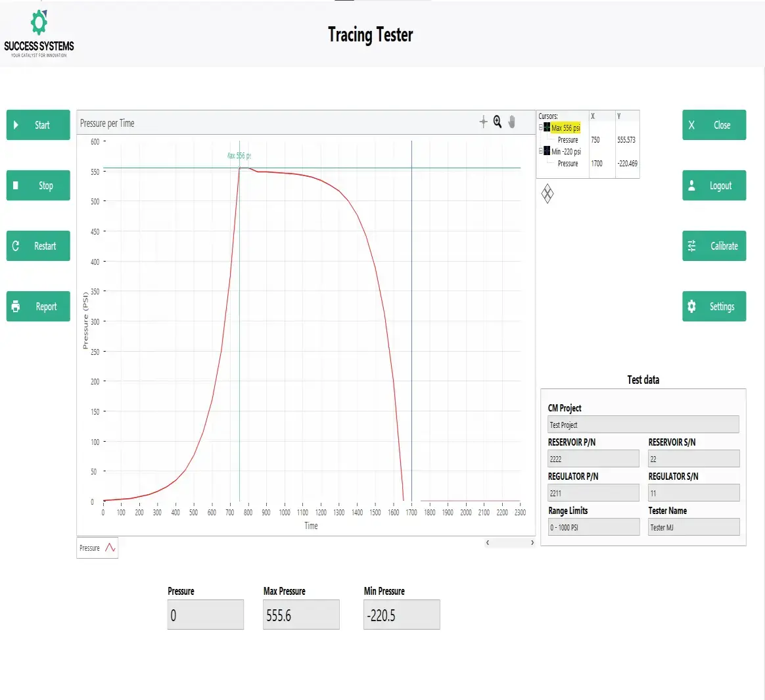Select the crosshair cursor tool
This screenshot has height=700, width=765.
tap(483, 122)
